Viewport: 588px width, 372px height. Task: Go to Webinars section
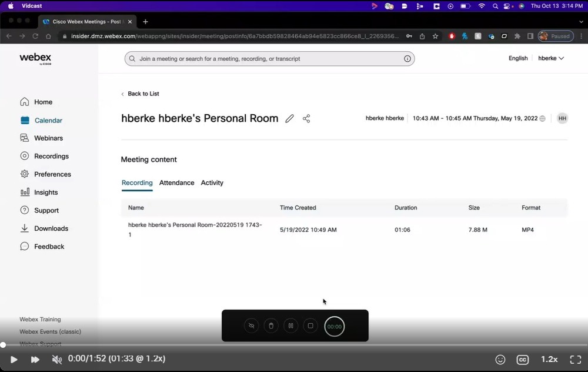[x=41, y=138]
